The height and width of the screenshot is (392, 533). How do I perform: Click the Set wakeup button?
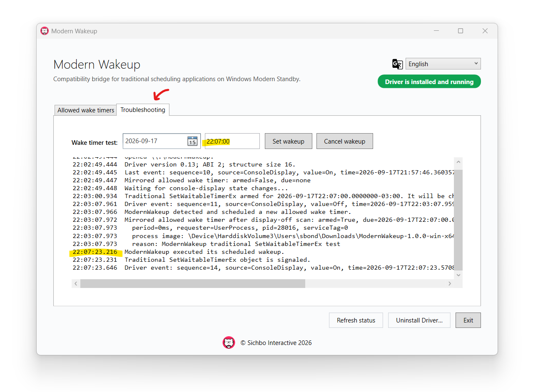289,141
